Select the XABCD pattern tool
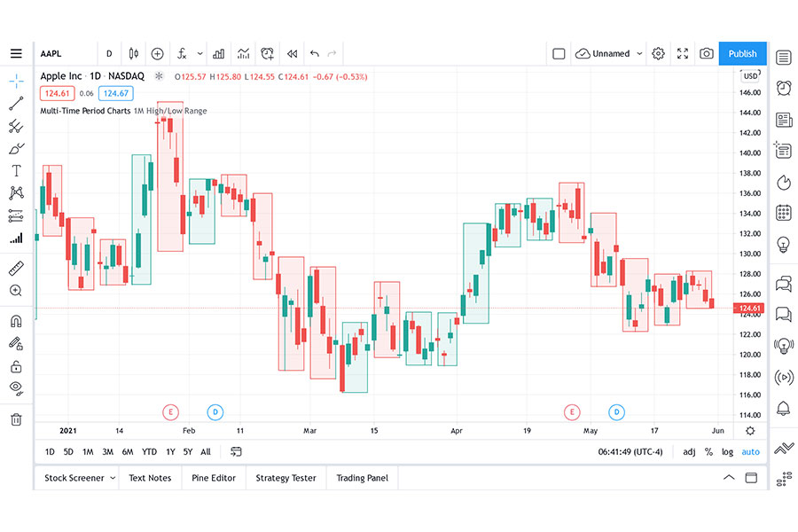This screenshot has width=798, height=532. click(x=16, y=193)
